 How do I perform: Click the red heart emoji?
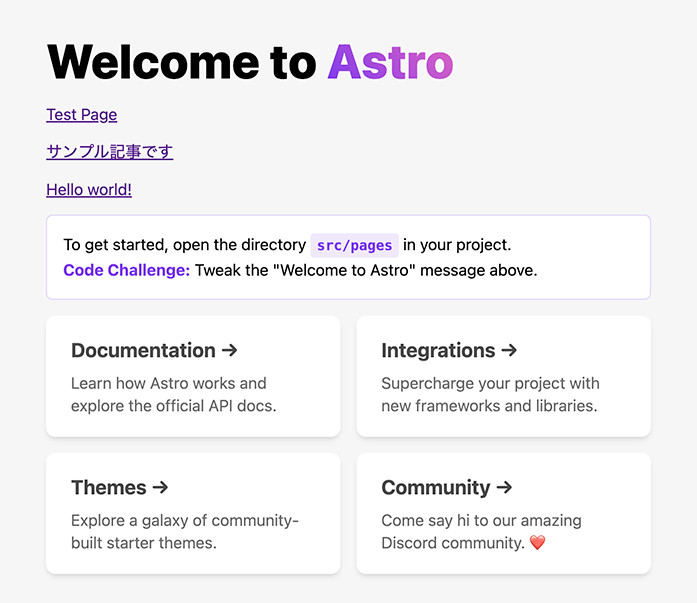[537, 543]
